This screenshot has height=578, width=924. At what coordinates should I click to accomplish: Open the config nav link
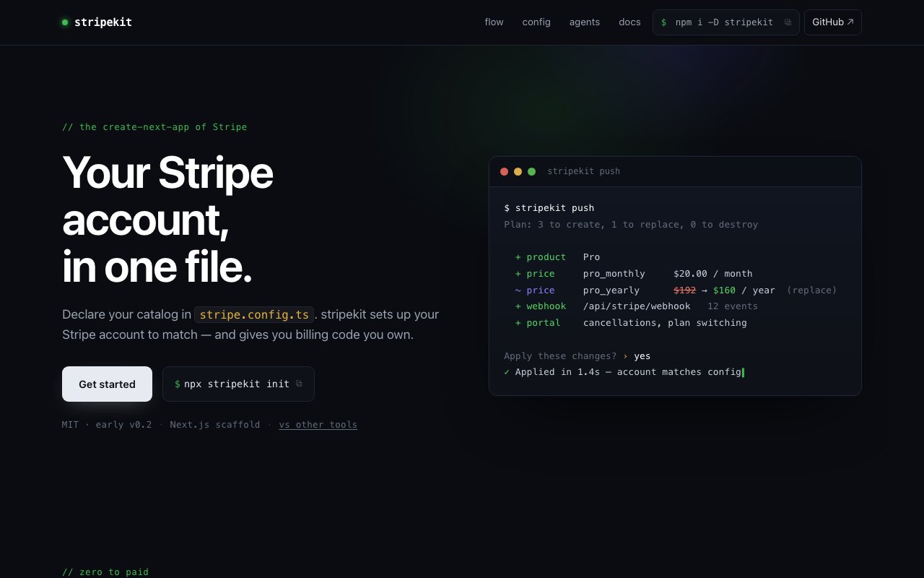(x=536, y=22)
